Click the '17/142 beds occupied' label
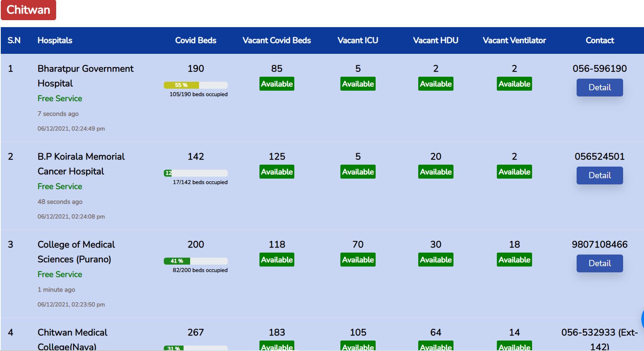Image resolution: width=644 pixels, height=351 pixels. (x=200, y=182)
